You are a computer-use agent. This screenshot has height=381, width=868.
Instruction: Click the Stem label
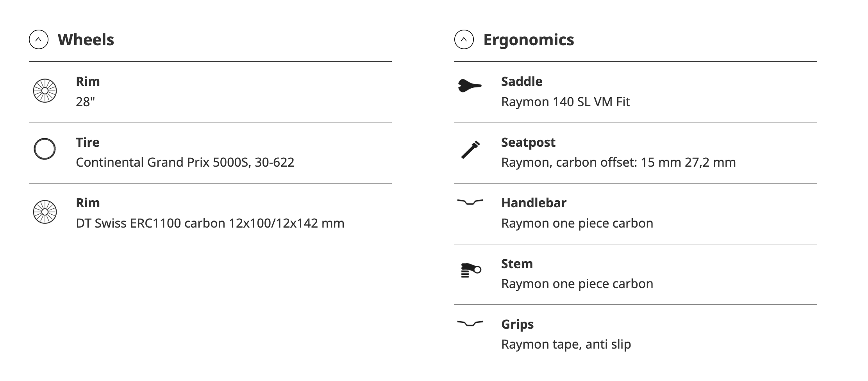pos(517,264)
